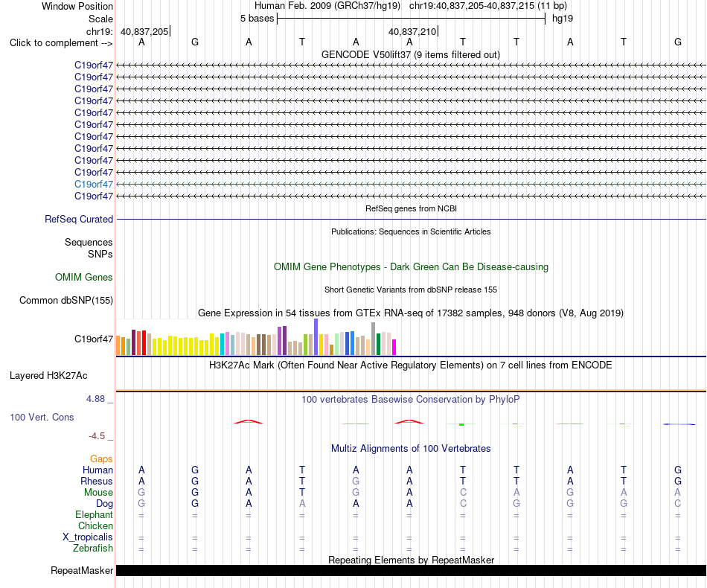Open the RepeatMasker track label
The height and width of the screenshot is (588, 707).
(x=82, y=570)
